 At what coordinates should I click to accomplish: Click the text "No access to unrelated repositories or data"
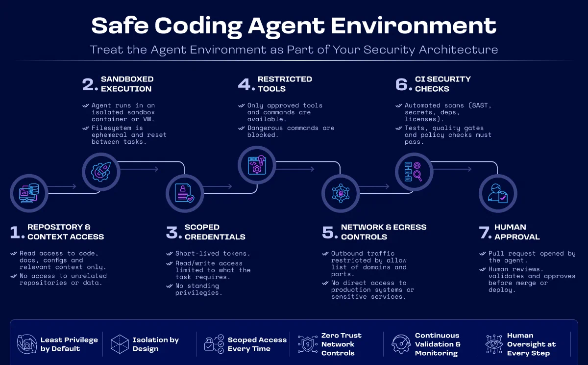(63, 279)
